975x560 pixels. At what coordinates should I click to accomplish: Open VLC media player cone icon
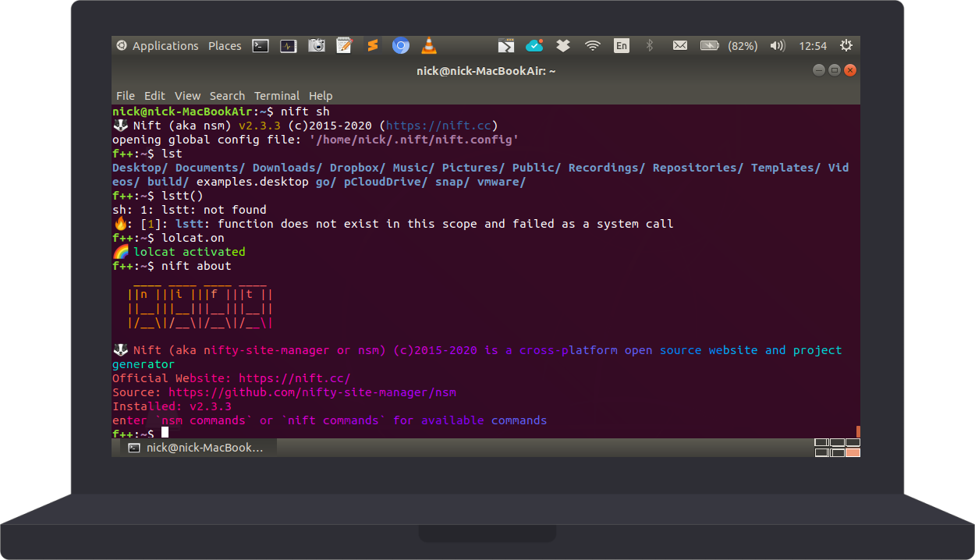428,46
